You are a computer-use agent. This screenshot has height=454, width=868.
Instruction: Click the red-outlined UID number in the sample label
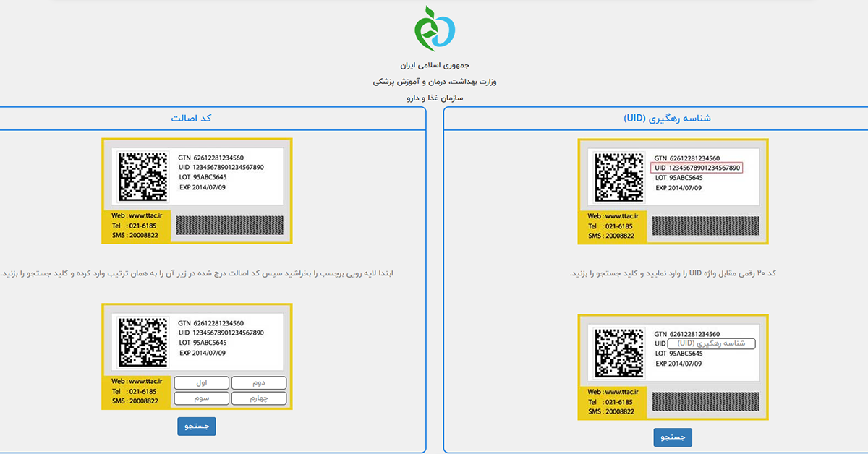tap(697, 168)
